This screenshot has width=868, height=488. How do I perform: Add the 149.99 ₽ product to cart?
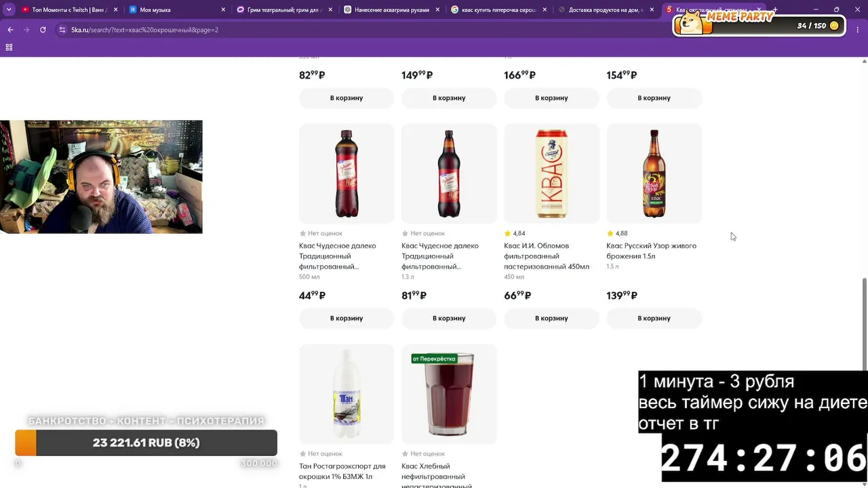[449, 98]
